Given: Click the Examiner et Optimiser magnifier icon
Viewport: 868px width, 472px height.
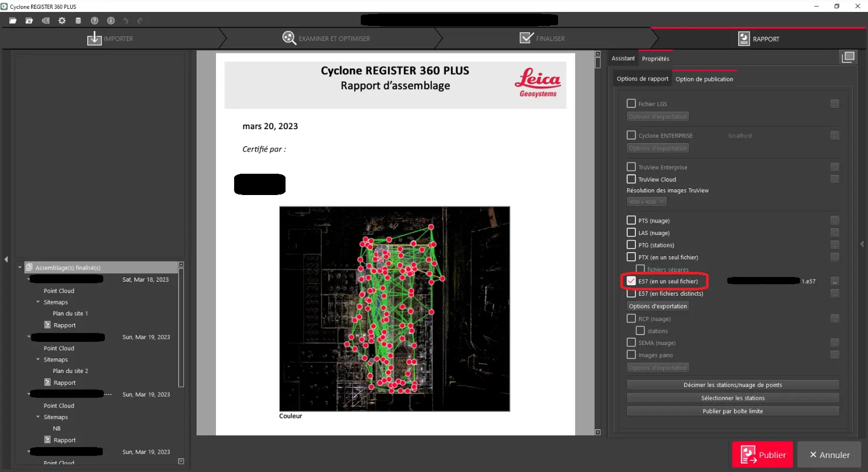Looking at the screenshot, I should tap(289, 38).
